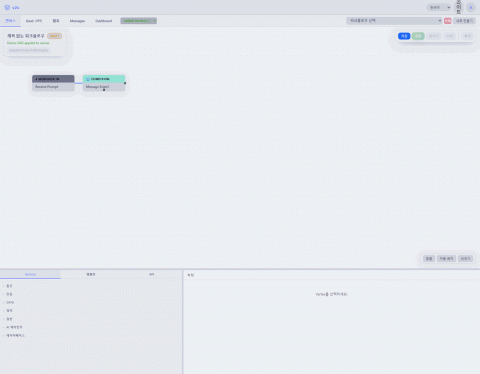480x374 pixels.
Task: Select the Condition node header
Action: click(x=104, y=79)
